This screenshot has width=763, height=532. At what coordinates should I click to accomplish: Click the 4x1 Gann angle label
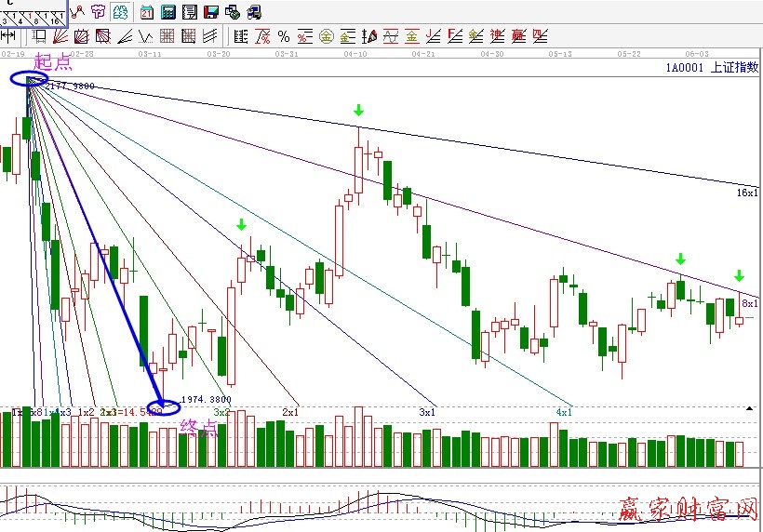pyautogui.click(x=564, y=411)
